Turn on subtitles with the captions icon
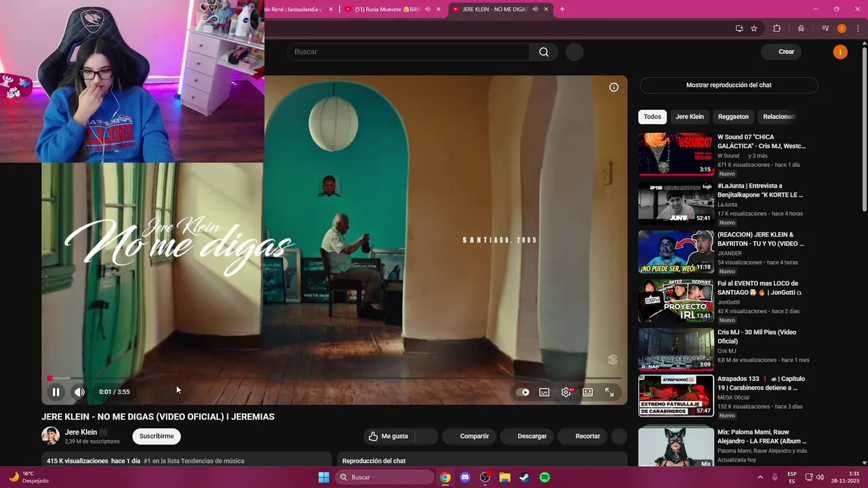This screenshot has height=488, width=868. (544, 392)
